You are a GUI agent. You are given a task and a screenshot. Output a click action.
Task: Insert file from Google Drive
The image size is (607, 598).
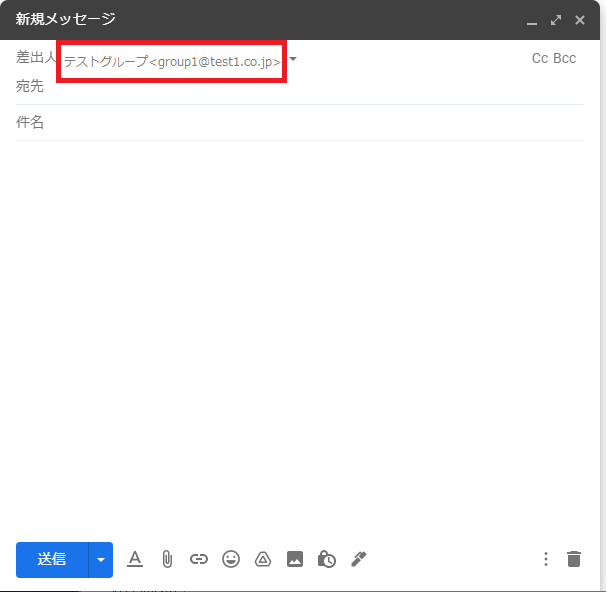263,559
